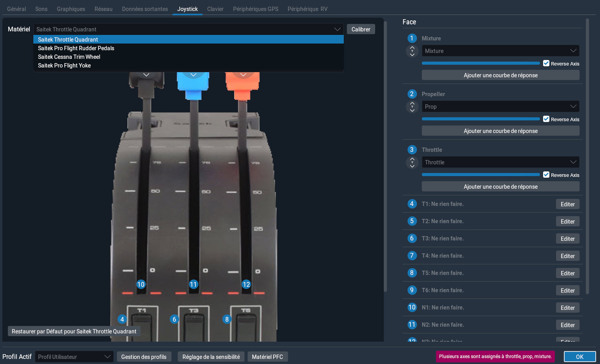Click number badge 4 in the T1 row
This screenshot has height=364, width=600.
point(412,204)
